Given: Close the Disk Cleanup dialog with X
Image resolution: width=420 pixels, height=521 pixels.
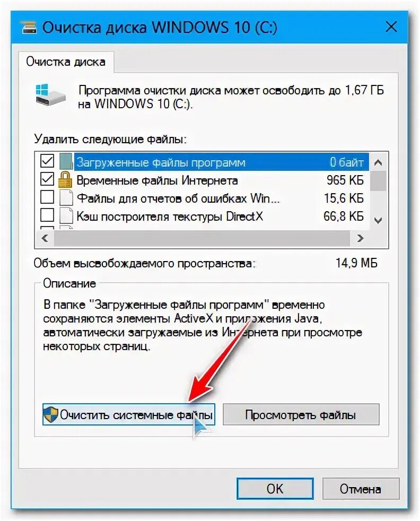Looking at the screenshot, I should (391, 27).
